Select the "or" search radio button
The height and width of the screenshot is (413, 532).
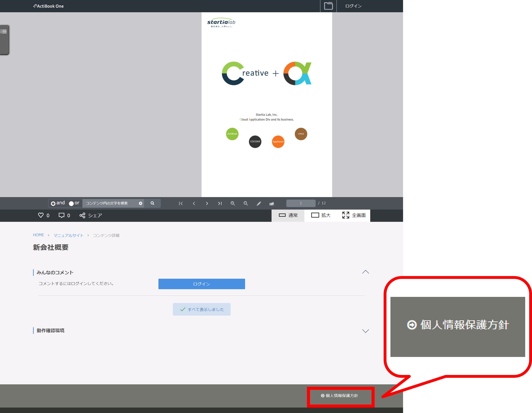[71, 204]
